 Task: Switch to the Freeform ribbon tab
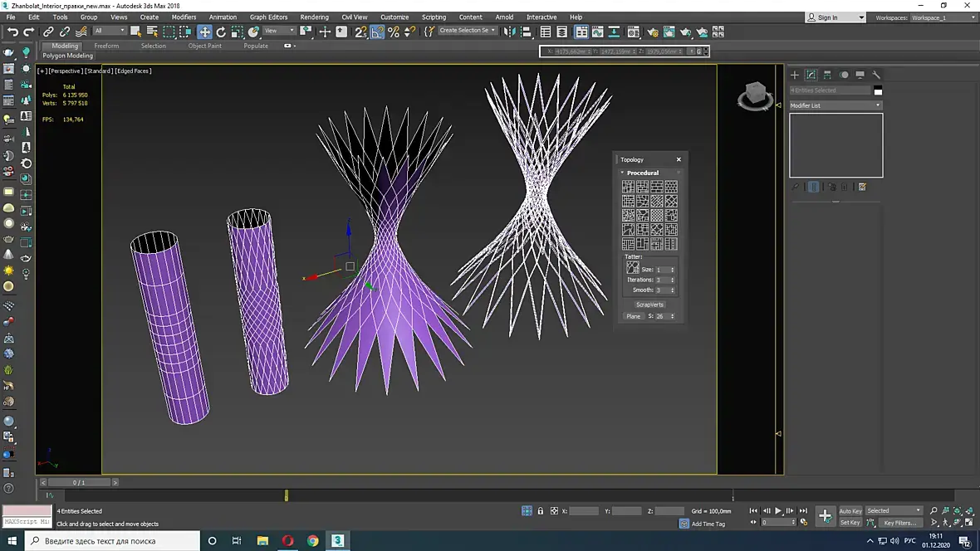coord(106,46)
